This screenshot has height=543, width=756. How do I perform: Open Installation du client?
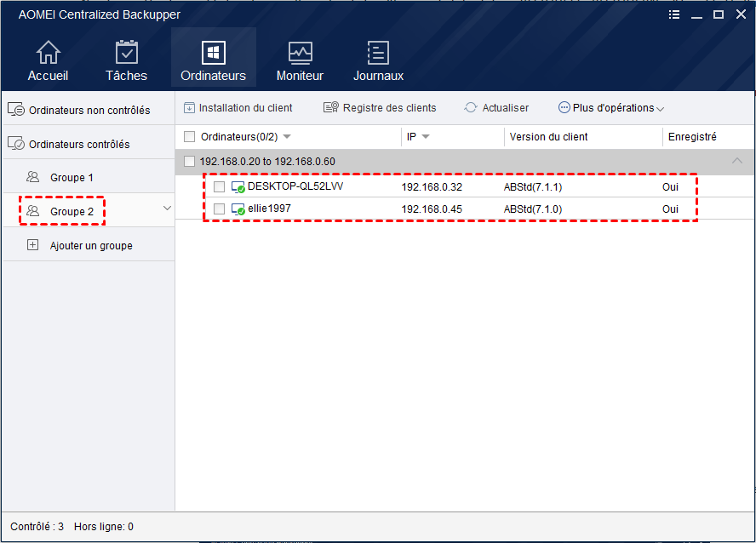(238, 108)
